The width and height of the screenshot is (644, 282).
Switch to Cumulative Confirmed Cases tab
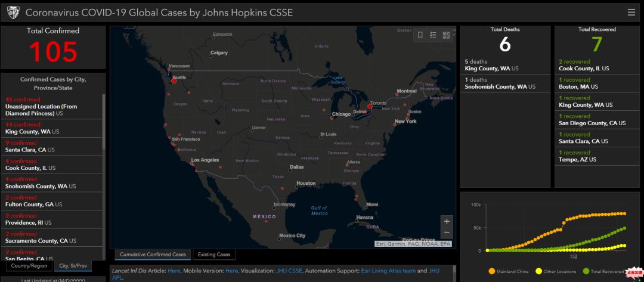[x=153, y=255]
